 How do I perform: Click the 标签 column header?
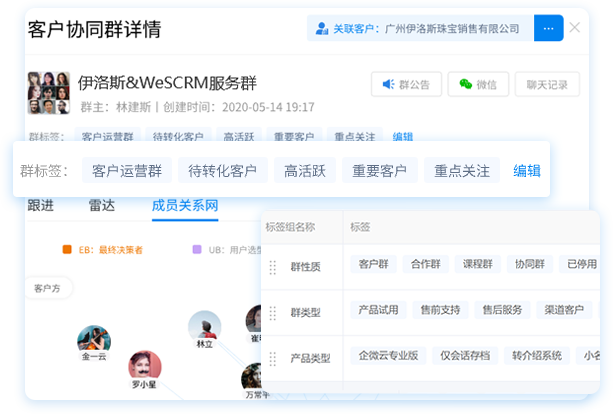coord(360,227)
